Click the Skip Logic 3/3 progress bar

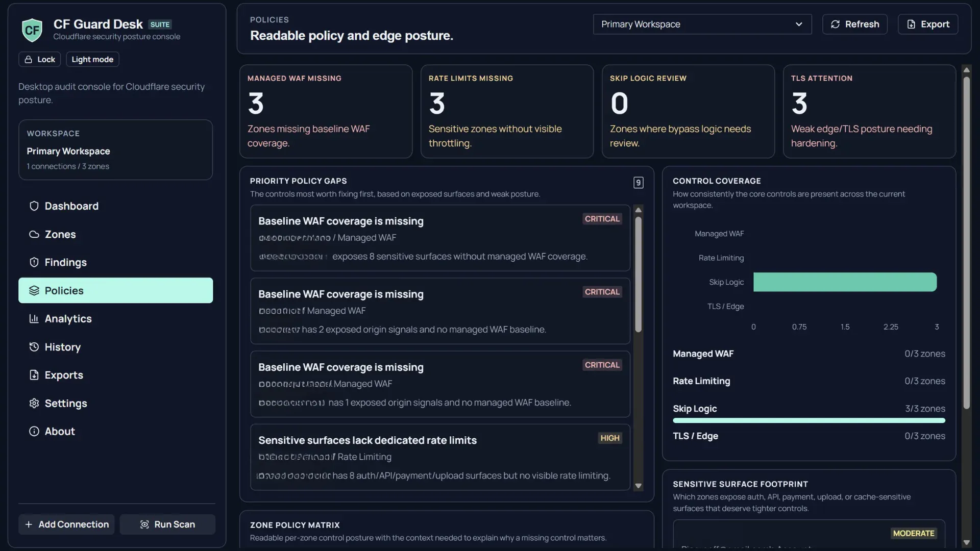809,420
